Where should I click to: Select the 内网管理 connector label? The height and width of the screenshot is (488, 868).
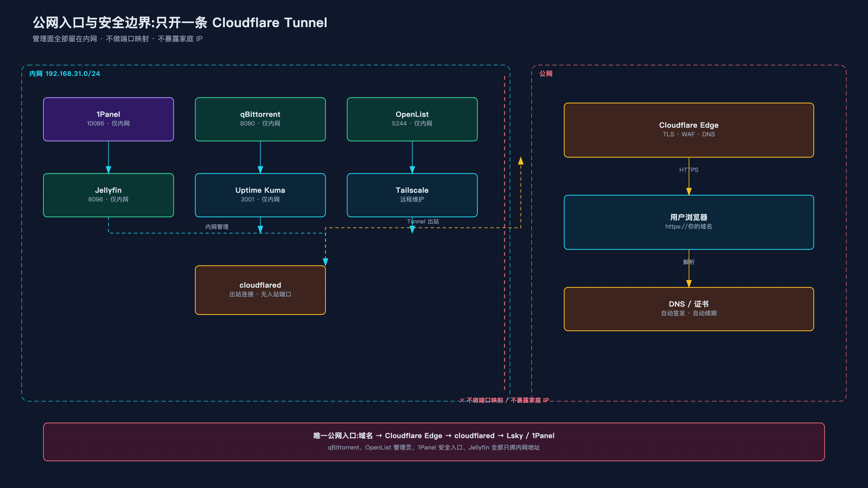(217, 227)
